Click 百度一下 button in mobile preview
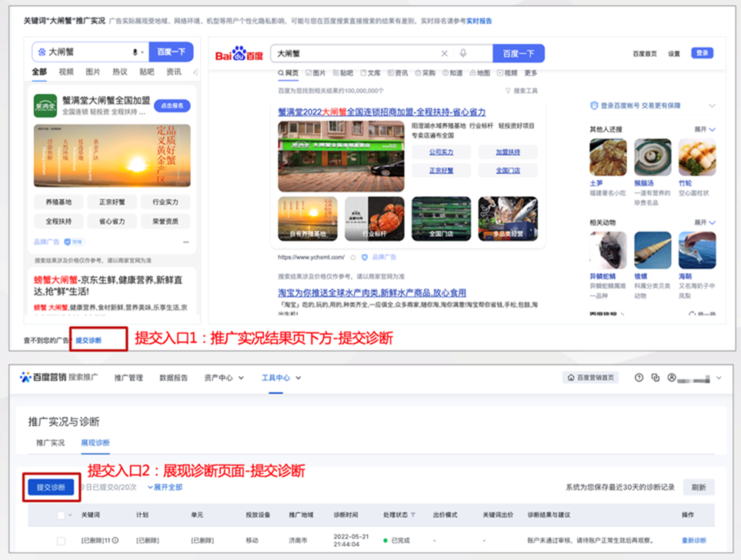The height and width of the screenshot is (560, 741). pyautogui.click(x=171, y=52)
